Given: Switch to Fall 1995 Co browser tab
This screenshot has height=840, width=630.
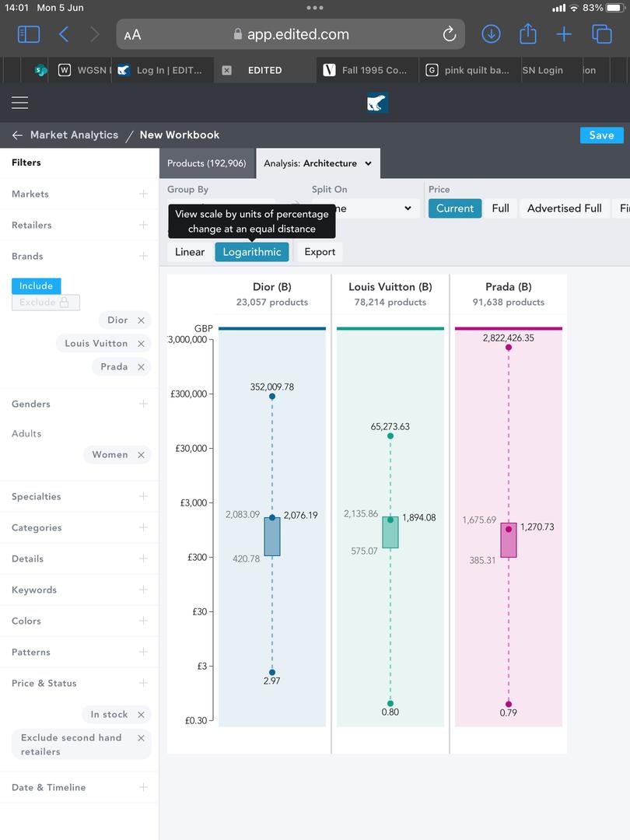Looking at the screenshot, I should coord(367,70).
